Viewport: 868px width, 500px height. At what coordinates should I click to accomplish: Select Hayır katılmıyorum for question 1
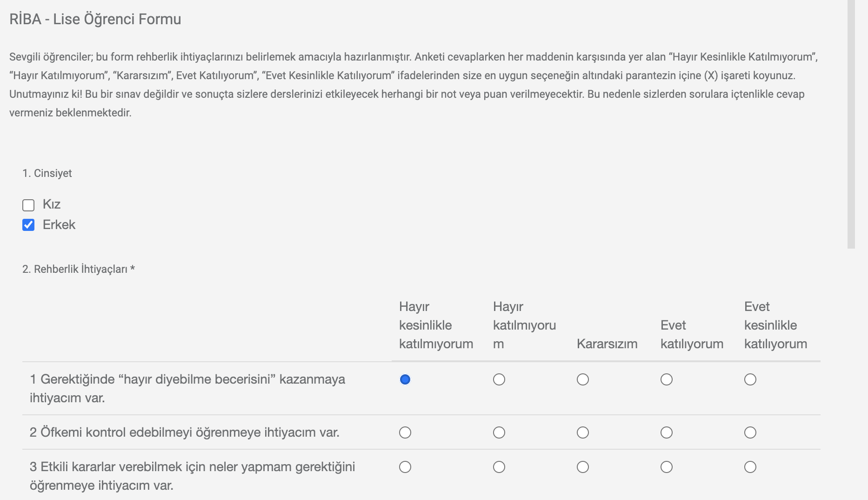(499, 379)
